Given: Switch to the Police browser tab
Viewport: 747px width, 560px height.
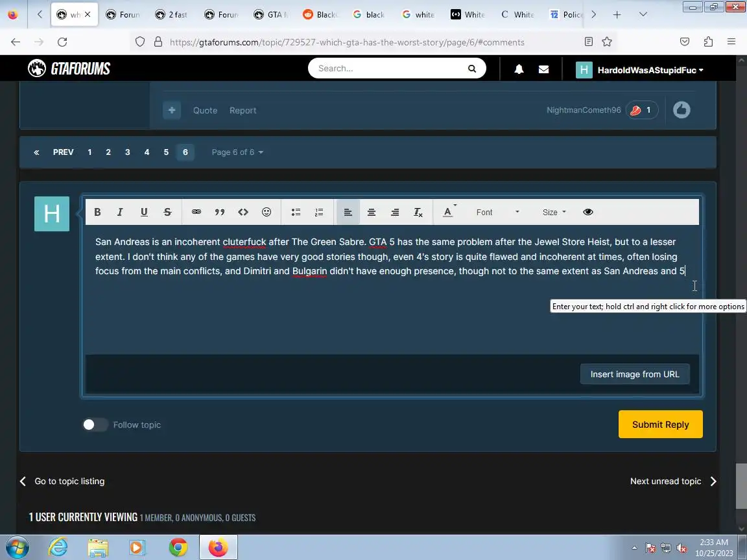Looking at the screenshot, I should 567,15.
